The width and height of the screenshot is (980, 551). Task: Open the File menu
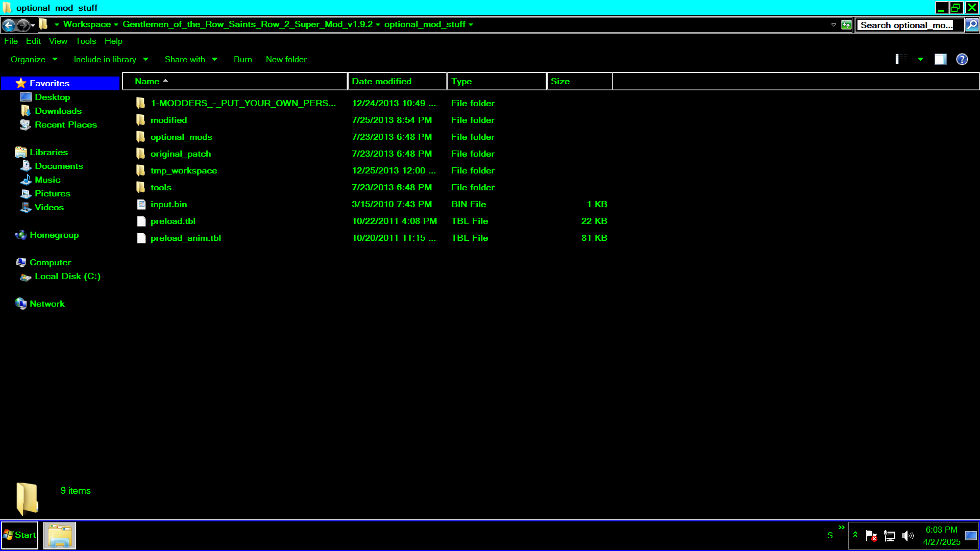11,41
